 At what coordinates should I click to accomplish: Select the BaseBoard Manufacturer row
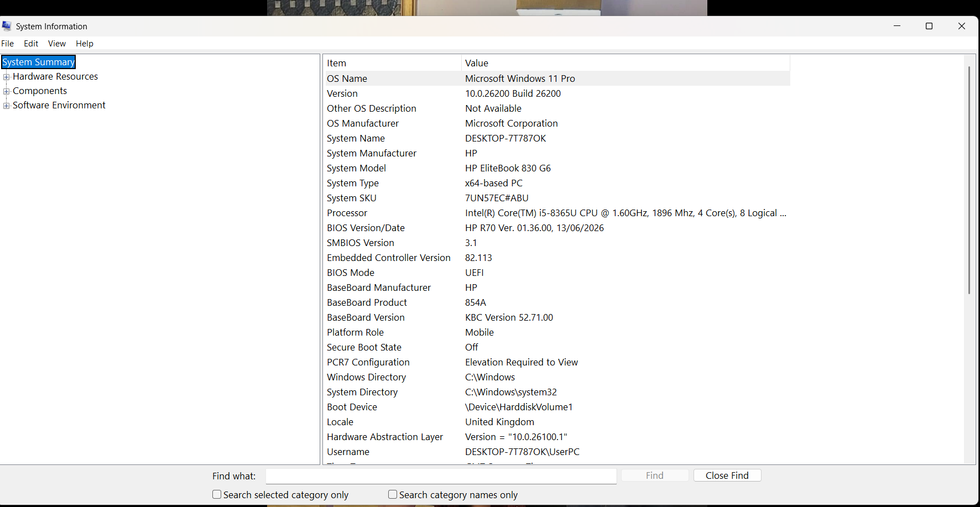coord(557,288)
